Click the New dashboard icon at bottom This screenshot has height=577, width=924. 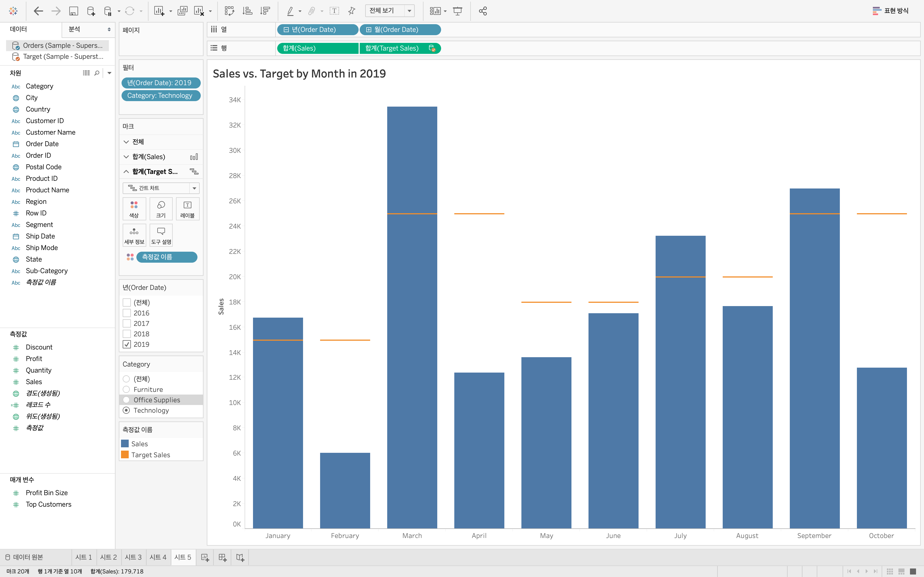click(222, 557)
